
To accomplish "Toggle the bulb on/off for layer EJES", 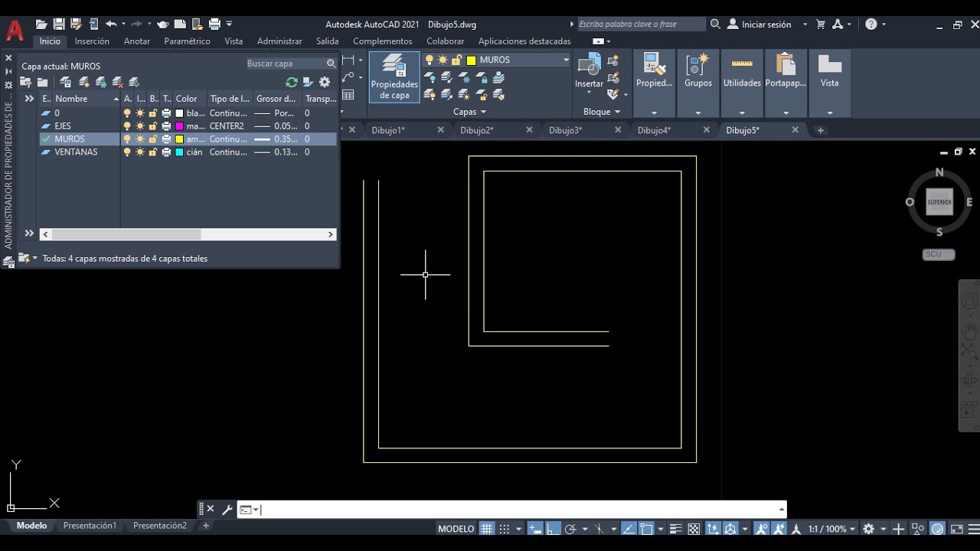I will click(127, 126).
